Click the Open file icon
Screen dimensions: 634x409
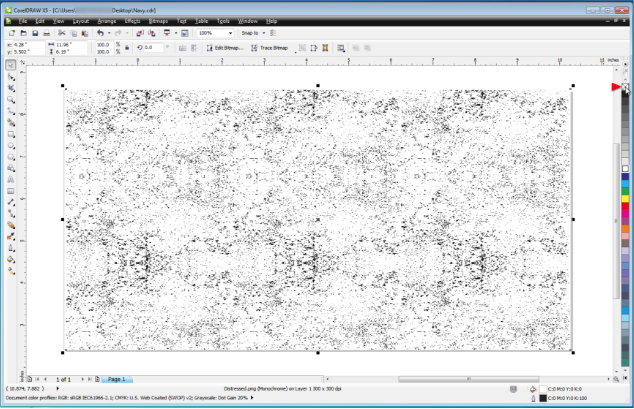click(x=23, y=33)
